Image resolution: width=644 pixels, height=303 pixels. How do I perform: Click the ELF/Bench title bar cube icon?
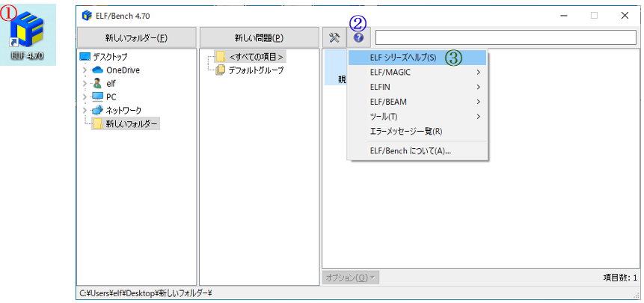point(86,16)
